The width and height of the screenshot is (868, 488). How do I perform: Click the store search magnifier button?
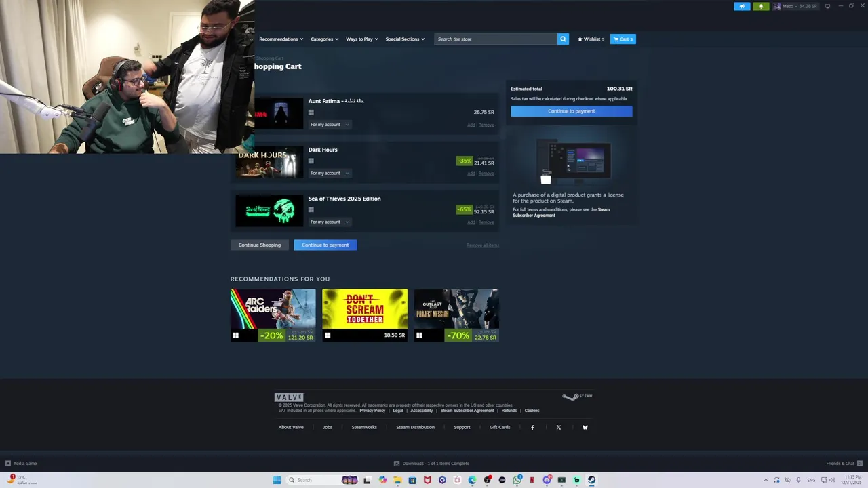pos(563,39)
